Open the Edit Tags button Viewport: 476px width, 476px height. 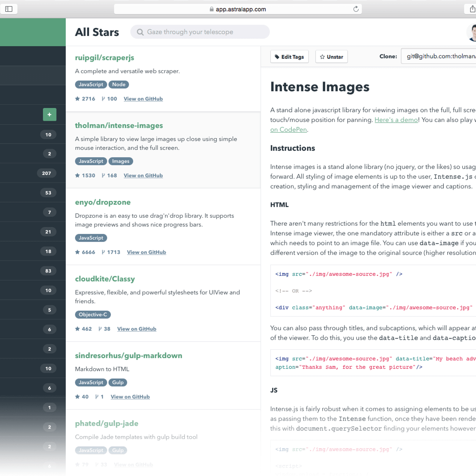coord(289,57)
